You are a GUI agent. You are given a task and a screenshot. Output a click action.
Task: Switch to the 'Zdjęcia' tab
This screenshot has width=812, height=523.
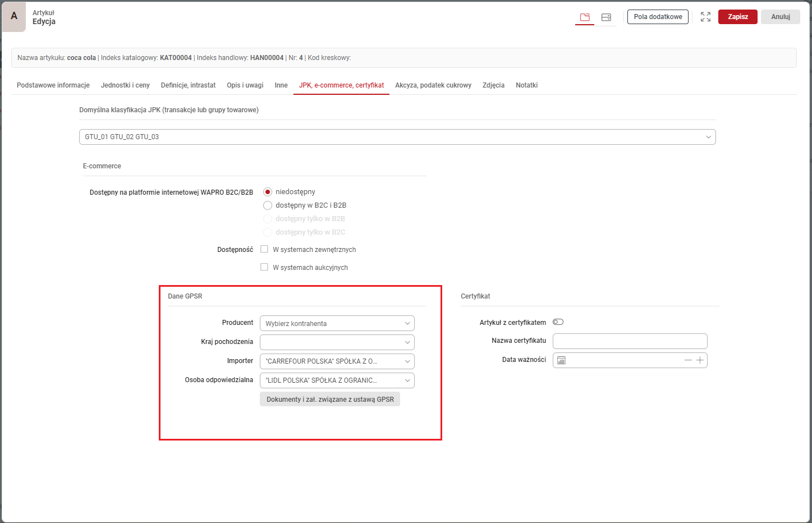coord(493,85)
